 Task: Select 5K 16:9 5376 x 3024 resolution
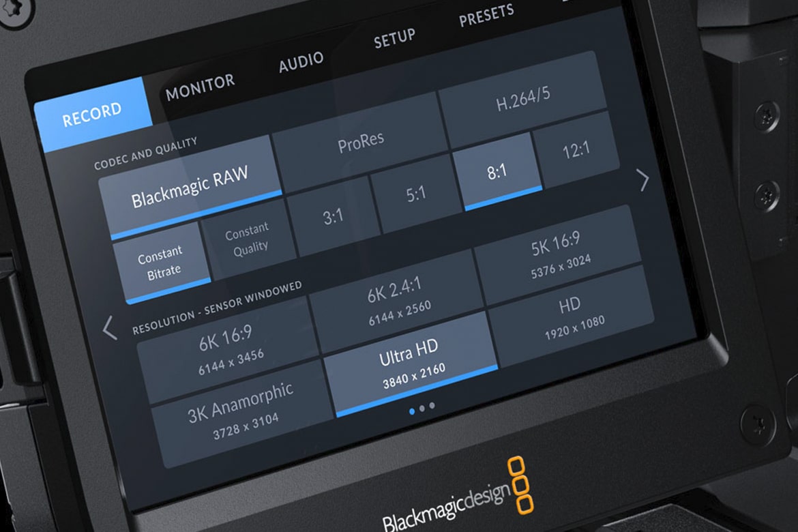pos(558,254)
